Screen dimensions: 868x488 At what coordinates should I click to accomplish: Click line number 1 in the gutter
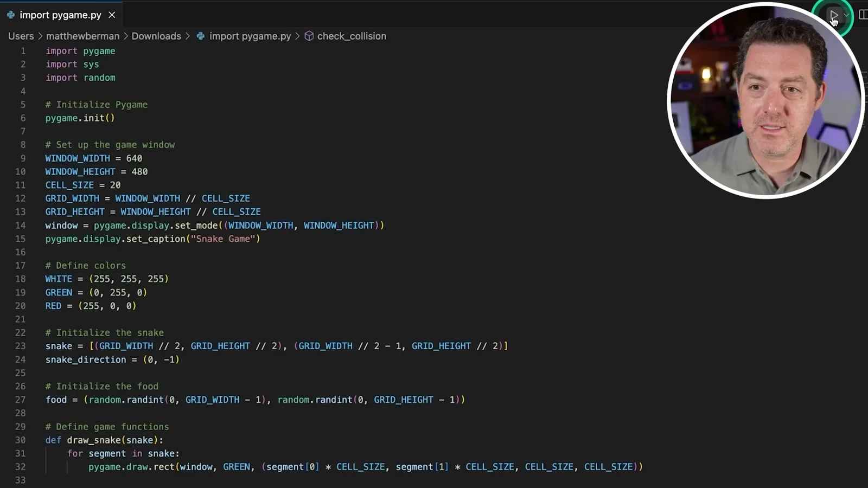(23, 51)
